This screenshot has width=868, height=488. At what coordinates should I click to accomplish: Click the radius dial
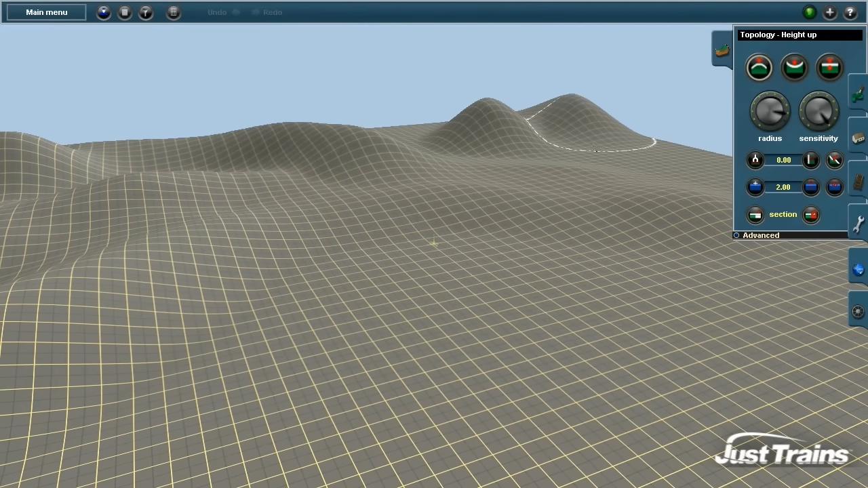point(770,111)
